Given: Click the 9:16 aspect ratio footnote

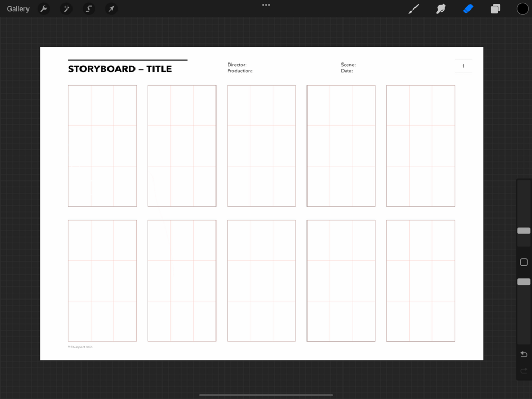Looking at the screenshot, I should (80, 347).
